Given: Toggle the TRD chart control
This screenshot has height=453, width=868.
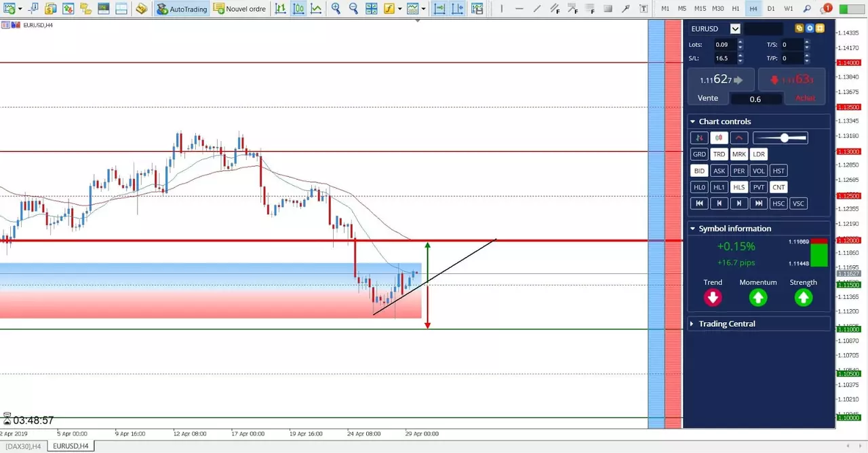Looking at the screenshot, I should 719,154.
